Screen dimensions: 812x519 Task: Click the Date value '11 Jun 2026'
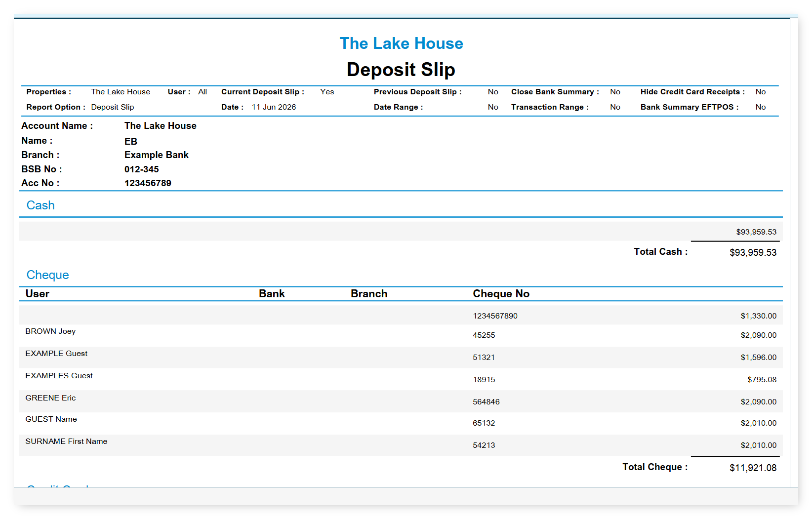coord(274,107)
